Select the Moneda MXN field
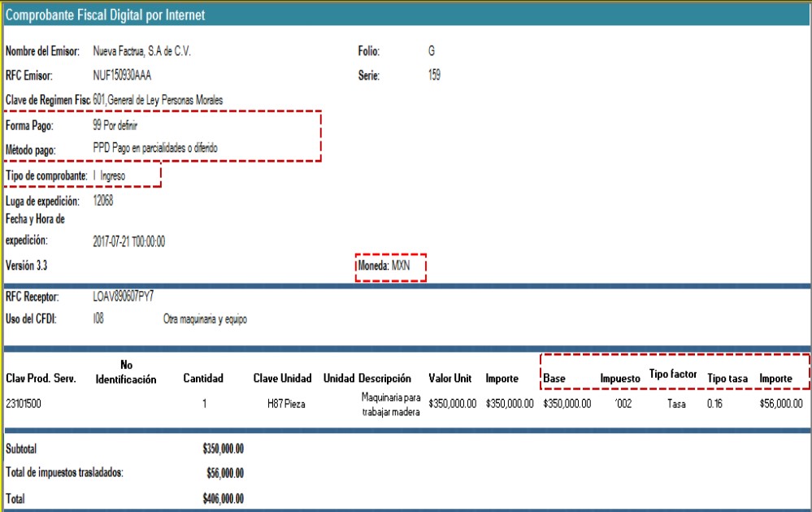This screenshot has width=812, height=512. [x=389, y=267]
